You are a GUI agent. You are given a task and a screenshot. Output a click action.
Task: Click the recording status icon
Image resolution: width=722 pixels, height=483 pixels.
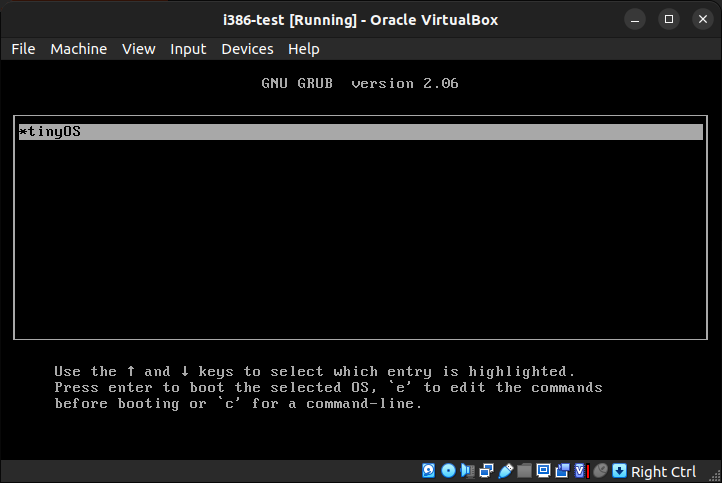point(562,471)
